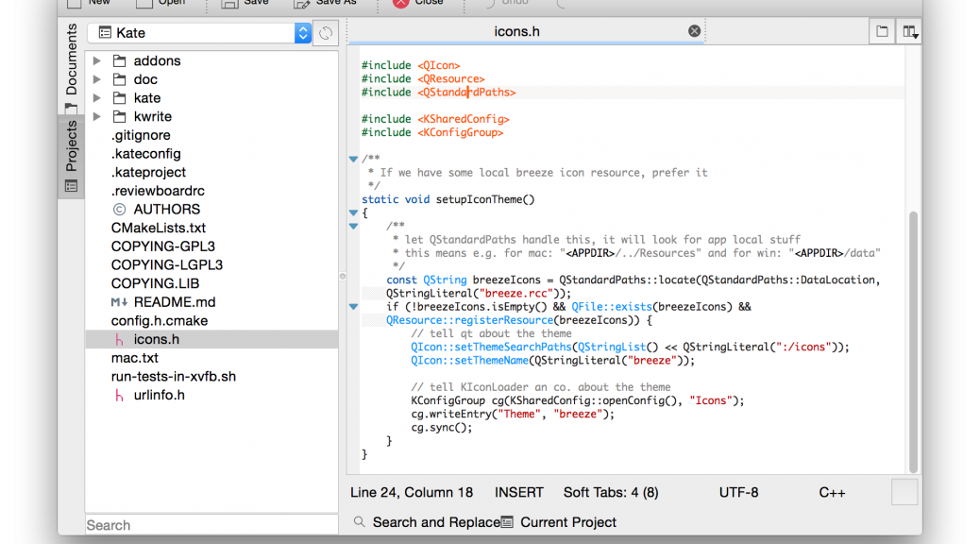Open the UTF-8 encoding selector
This screenshot has height=544, width=980.
coord(738,492)
